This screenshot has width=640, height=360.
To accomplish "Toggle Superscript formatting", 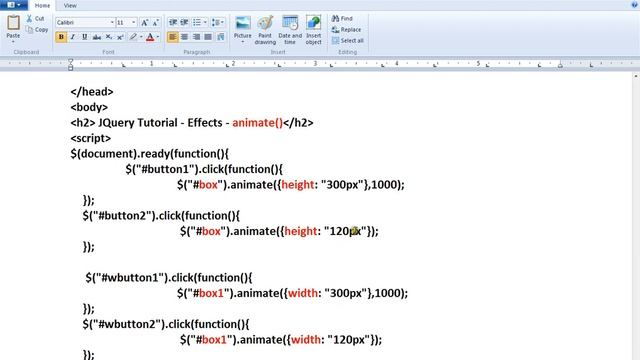I will [120, 37].
